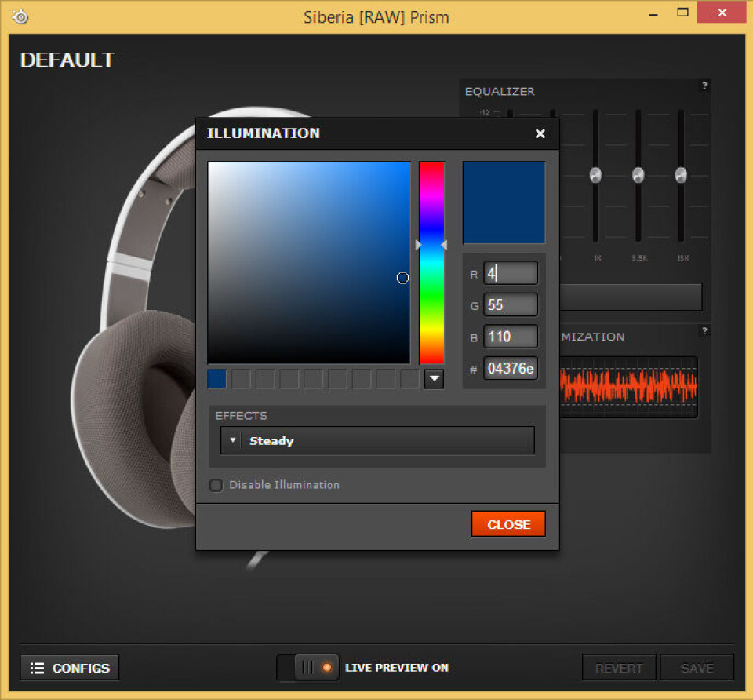Click the second empty saved color slot
The height and width of the screenshot is (700, 753).
point(266,378)
